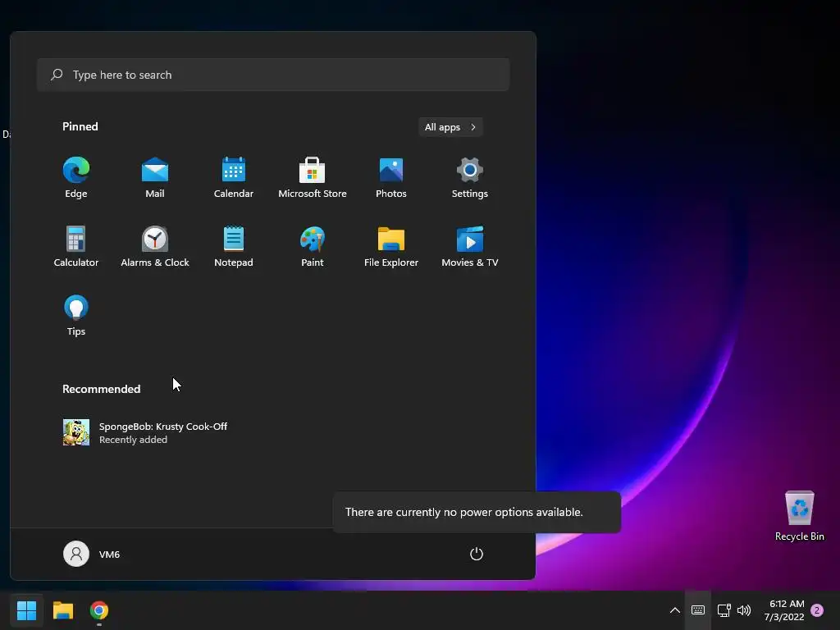Click the volume speaker tray icon

pos(744,610)
